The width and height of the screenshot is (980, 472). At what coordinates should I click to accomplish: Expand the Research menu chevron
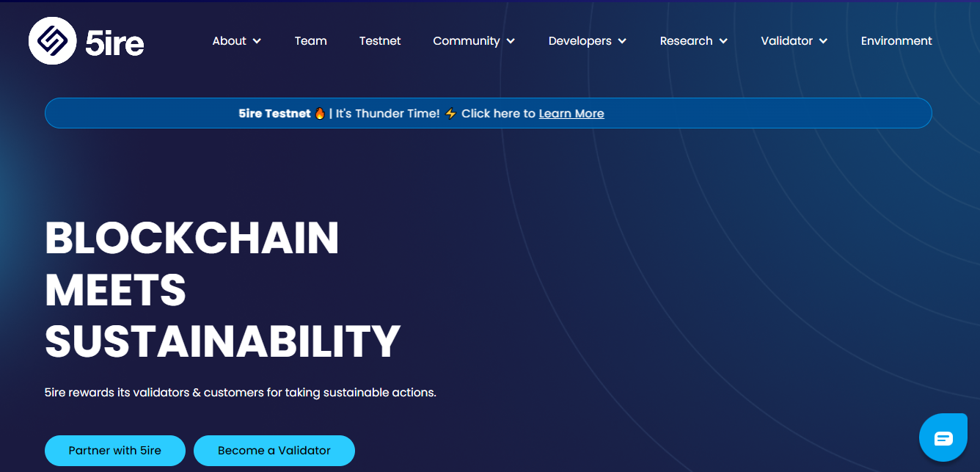point(723,41)
